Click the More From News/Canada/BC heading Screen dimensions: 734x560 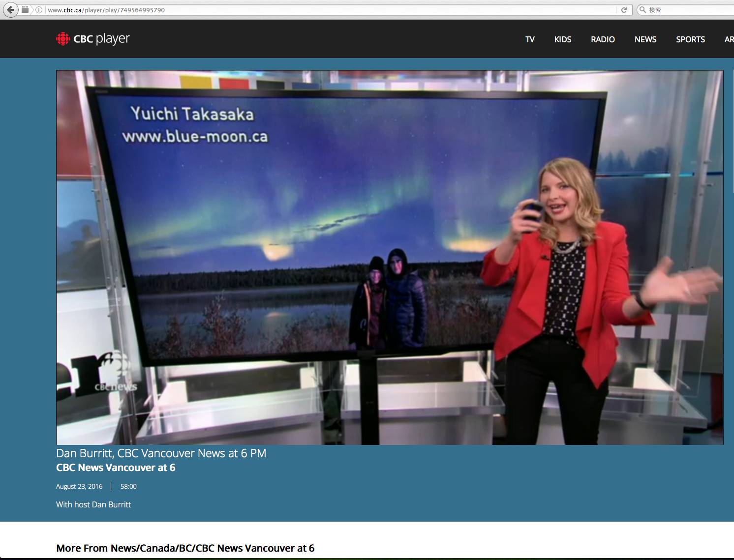click(x=185, y=548)
